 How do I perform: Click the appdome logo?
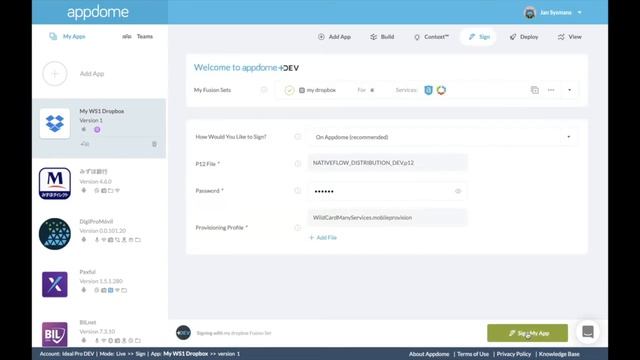point(98,12)
